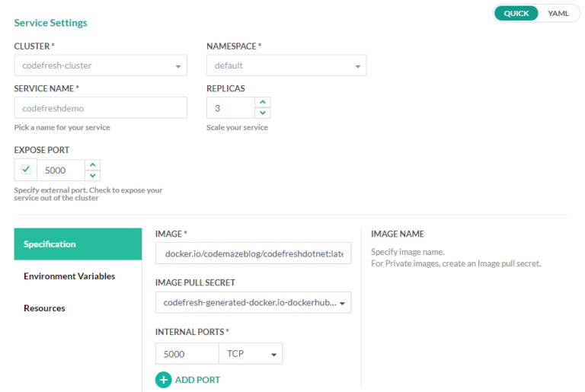585x392 pixels.
Task: Click the green plus Add Port icon
Action: (x=163, y=379)
